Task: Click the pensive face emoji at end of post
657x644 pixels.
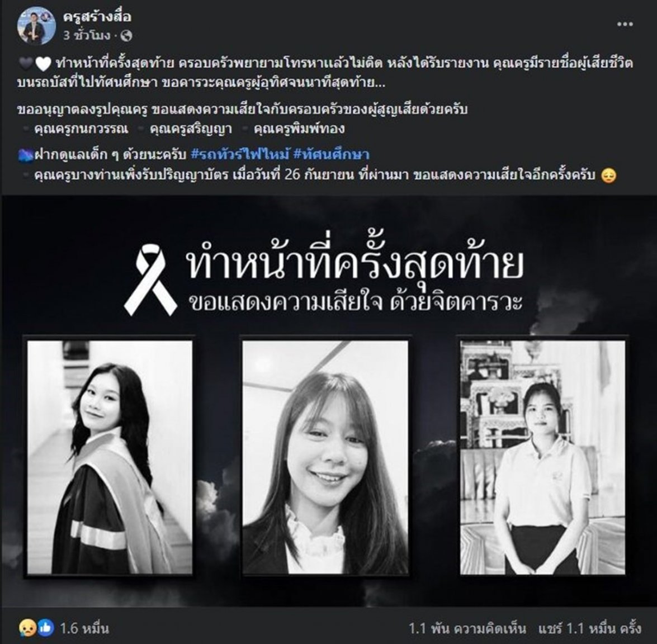Action: pos(608,175)
